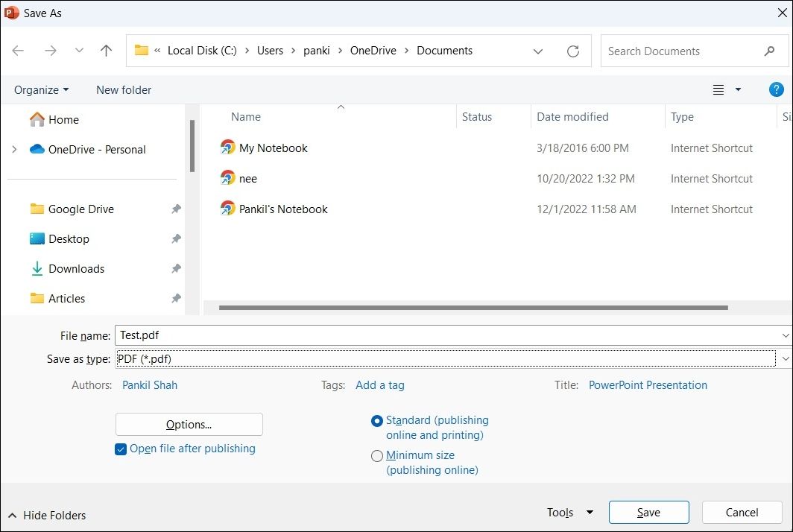Click the refresh icon in the address bar

click(572, 51)
